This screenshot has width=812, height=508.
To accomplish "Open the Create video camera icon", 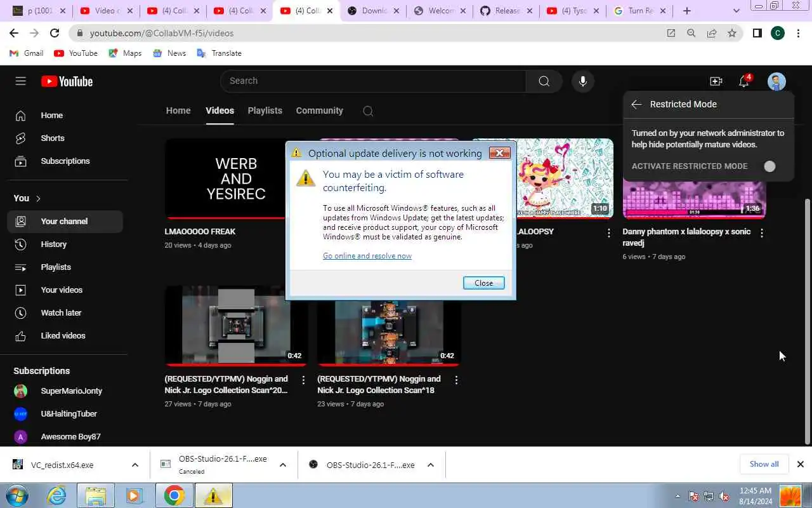I will point(716,81).
